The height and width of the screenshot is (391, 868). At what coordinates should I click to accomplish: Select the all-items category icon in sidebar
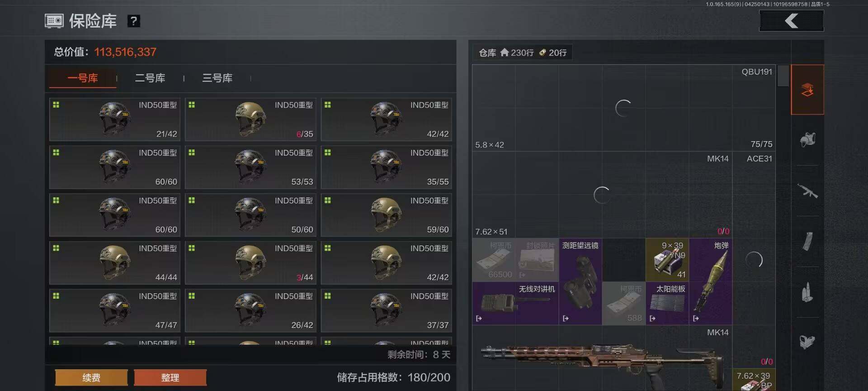(x=807, y=90)
